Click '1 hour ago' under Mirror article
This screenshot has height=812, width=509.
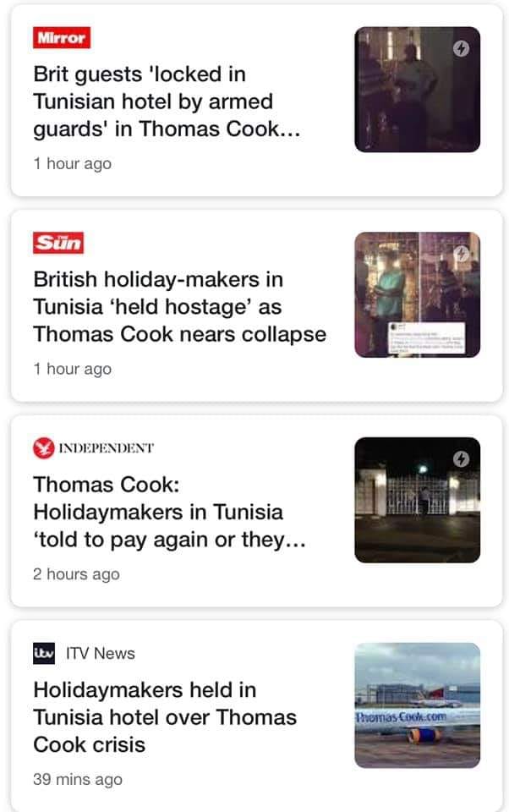coord(72,164)
